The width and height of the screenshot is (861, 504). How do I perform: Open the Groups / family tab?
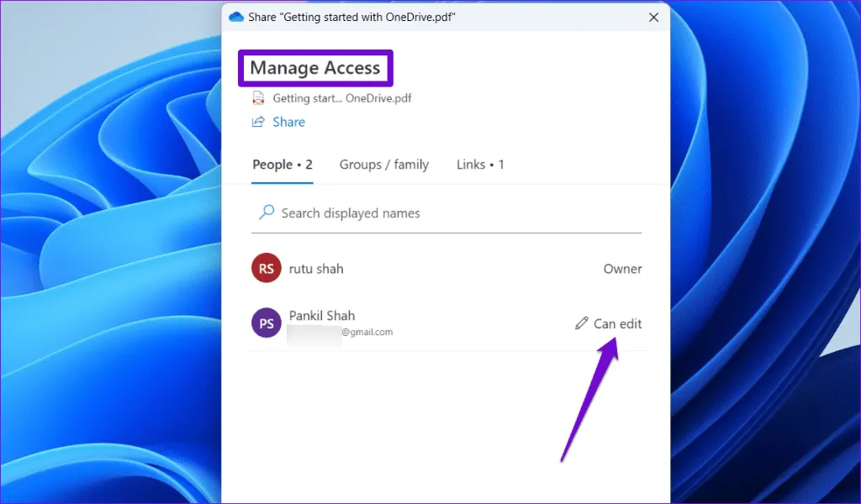coord(384,165)
